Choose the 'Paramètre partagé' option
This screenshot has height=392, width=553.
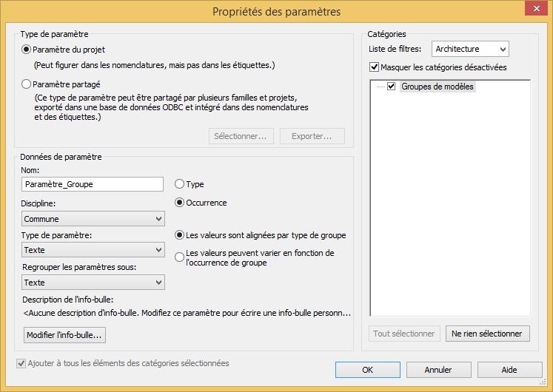[x=27, y=84]
